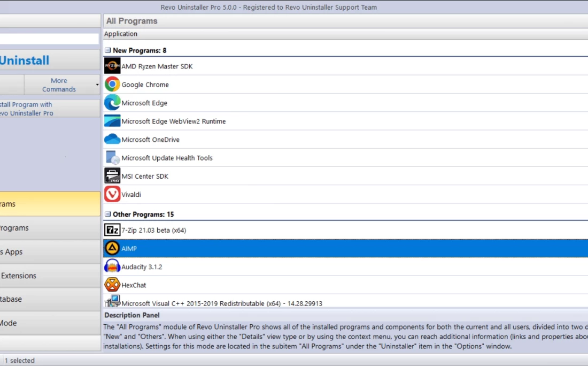Collapse the New Programs group
This screenshot has width=588, height=366.
click(108, 50)
